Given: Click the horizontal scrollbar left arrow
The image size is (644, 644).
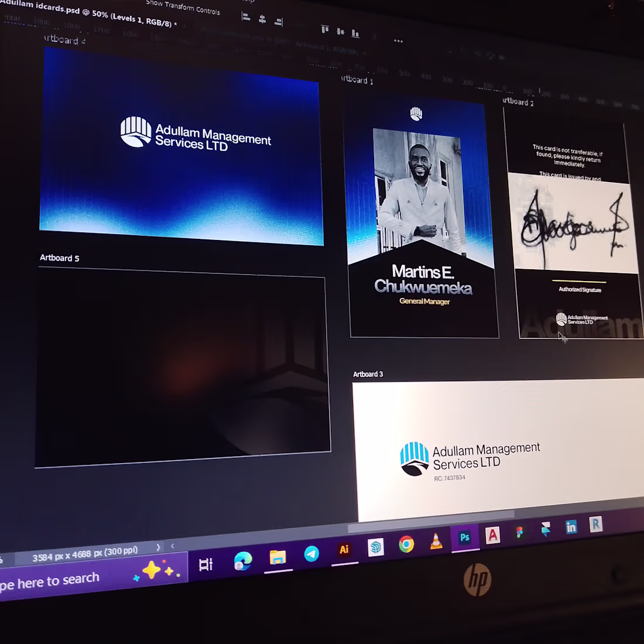Looking at the screenshot, I should pos(173,546).
